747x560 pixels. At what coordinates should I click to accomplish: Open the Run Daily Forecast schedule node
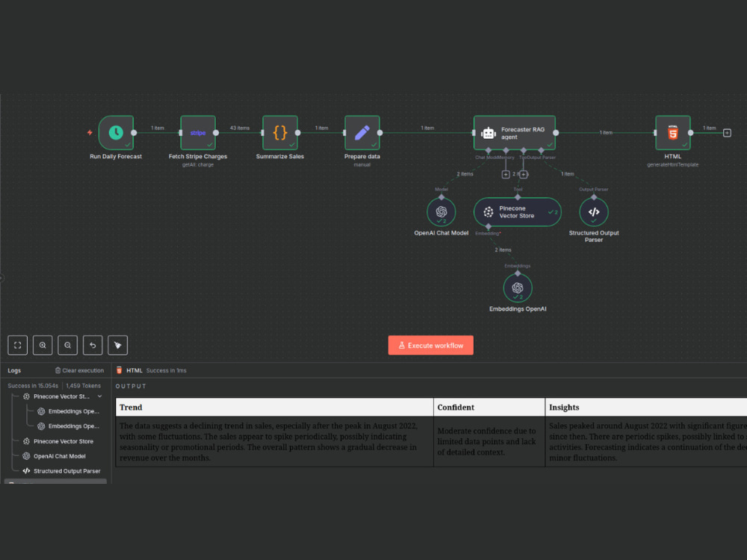116,132
